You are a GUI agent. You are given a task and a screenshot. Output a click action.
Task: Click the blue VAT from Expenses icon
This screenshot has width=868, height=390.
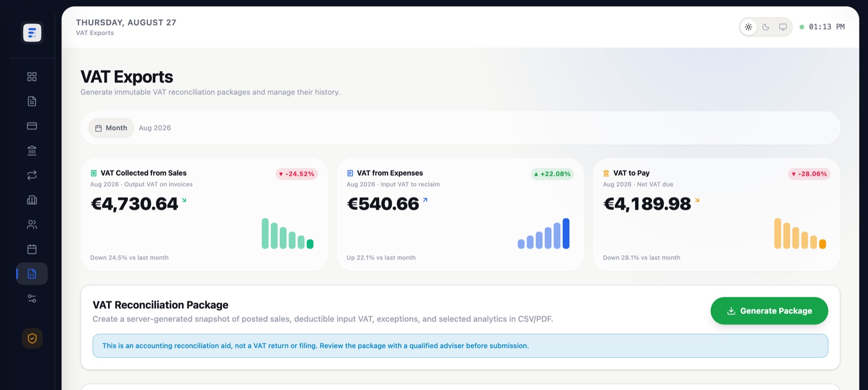350,173
